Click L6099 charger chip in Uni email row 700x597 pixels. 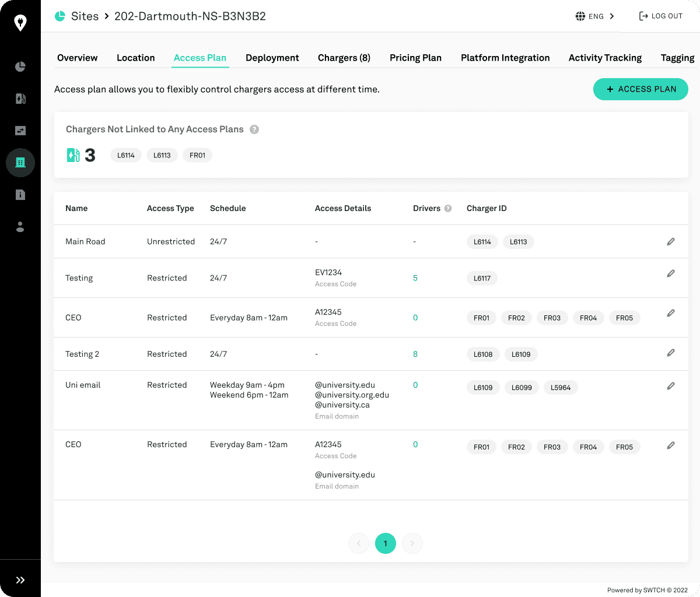pyautogui.click(x=521, y=388)
